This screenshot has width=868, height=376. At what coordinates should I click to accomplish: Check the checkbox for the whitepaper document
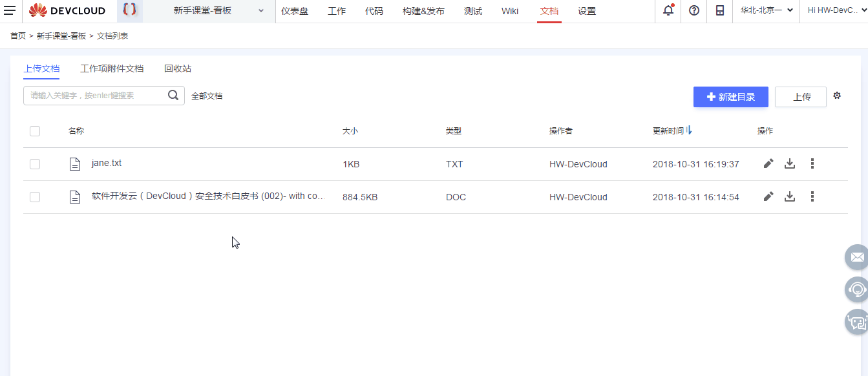click(x=34, y=196)
